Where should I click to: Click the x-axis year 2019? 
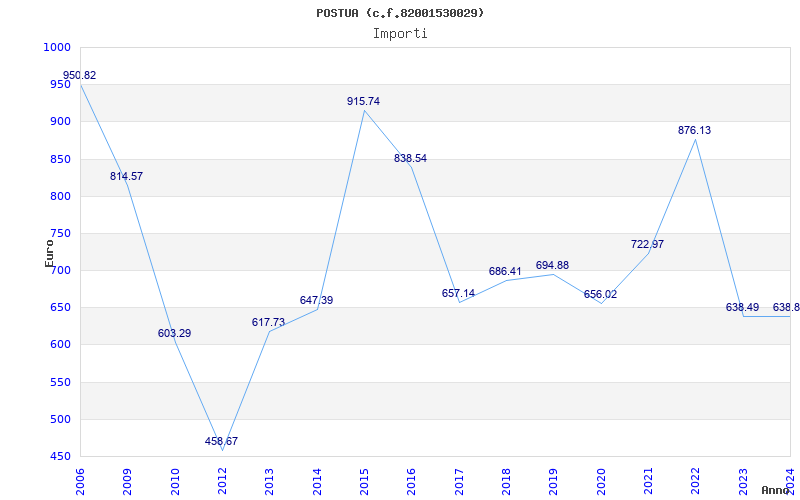point(554,481)
